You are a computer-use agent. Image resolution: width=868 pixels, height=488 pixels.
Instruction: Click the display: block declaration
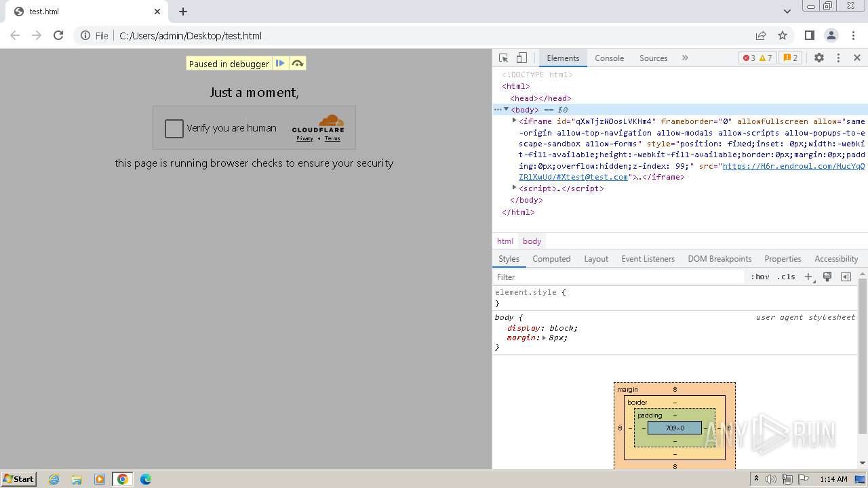tap(542, 328)
